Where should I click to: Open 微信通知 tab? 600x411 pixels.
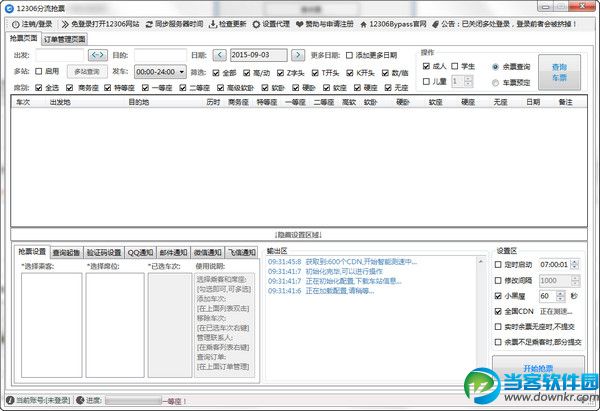pyautogui.click(x=208, y=253)
